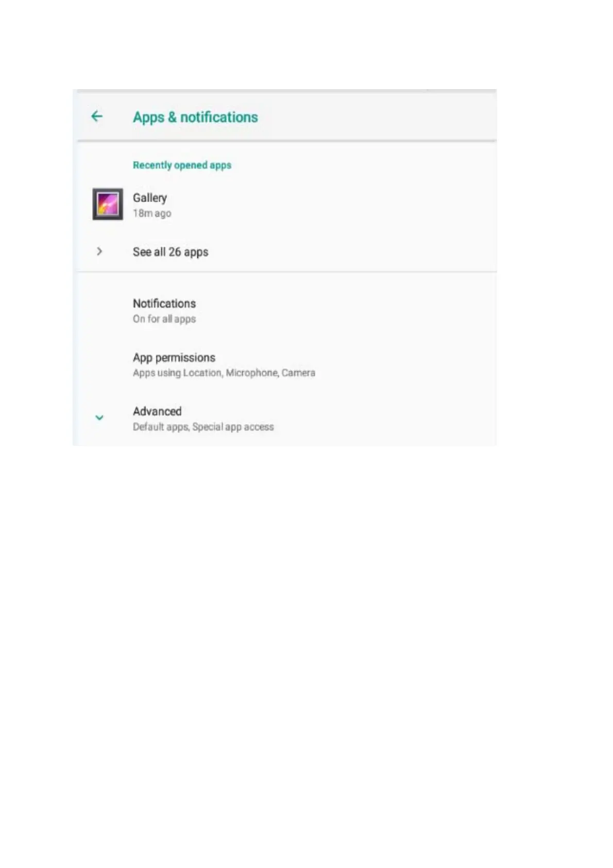The height and width of the screenshot is (868, 613).
Task: Click the Apps & notifications title
Action: click(x=195, y=117)
